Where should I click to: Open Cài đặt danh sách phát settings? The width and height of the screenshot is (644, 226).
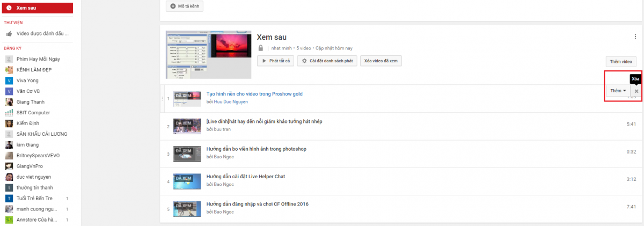point(327,61)
